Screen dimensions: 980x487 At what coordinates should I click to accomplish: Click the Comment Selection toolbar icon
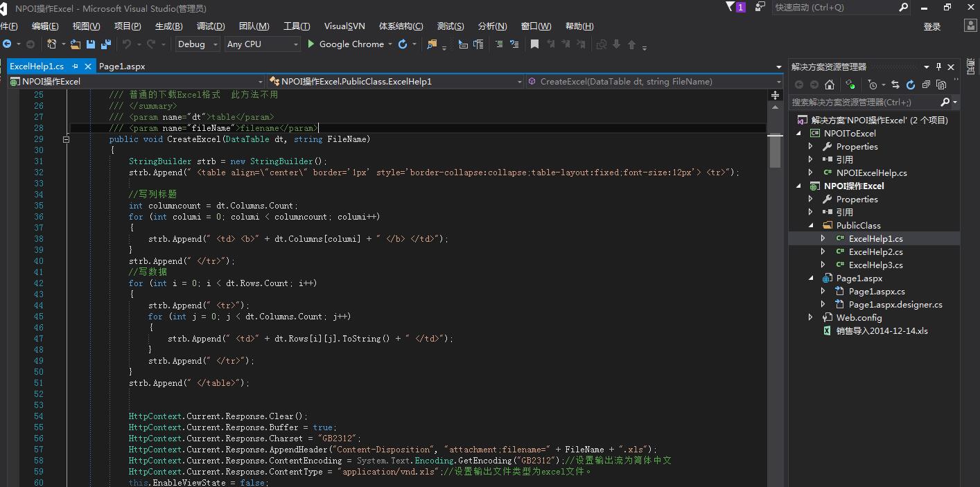pyautogui.click(x=499, y=44)
